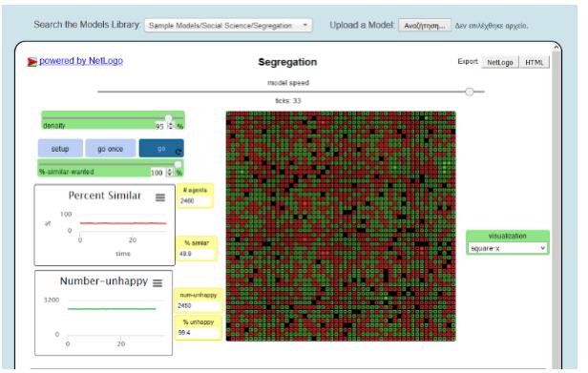Export the model as NetLogo file
Image resolution: width=588 pixels, height=373 pixels.
(x=500, y=63)
